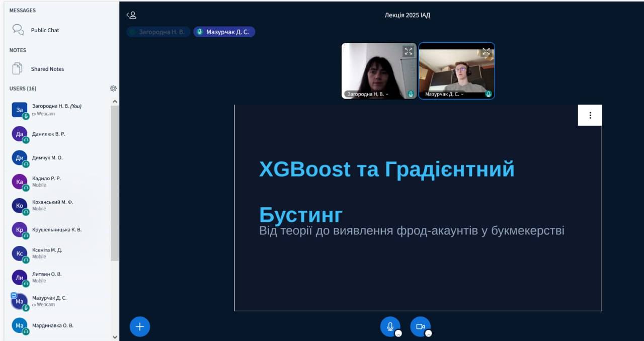Open Shared Notes document icon

pos(18,69)
